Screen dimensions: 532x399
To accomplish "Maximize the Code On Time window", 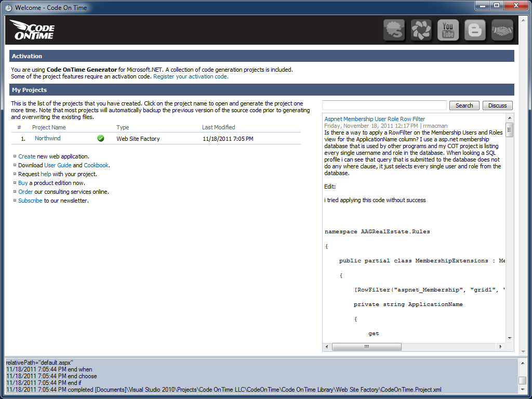I will pos(496,5).
